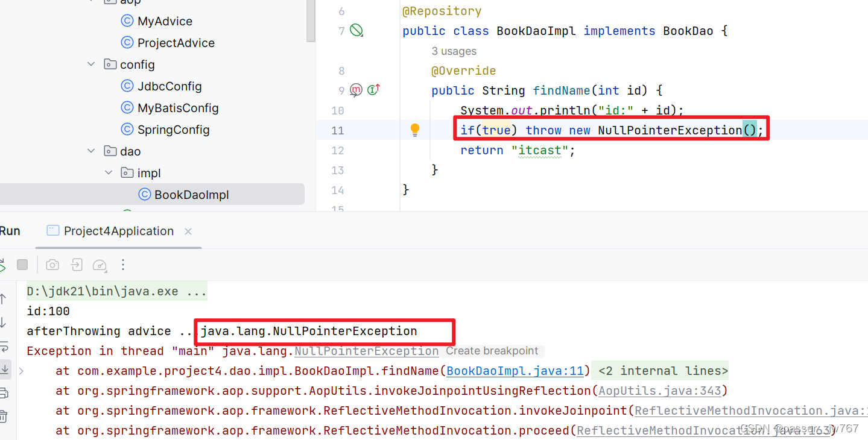Collapse the impl folder chevron

[x=109, y=173]
